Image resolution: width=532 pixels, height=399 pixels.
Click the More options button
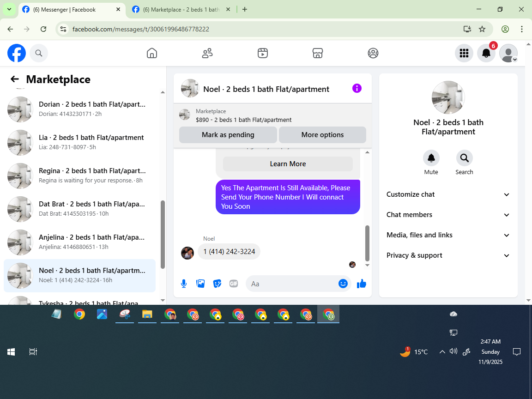click(x=322, y=135)
